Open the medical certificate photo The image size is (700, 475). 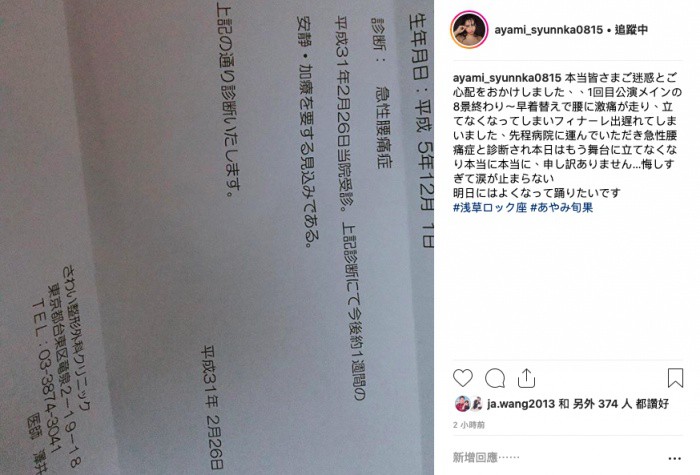coord(217,238)
